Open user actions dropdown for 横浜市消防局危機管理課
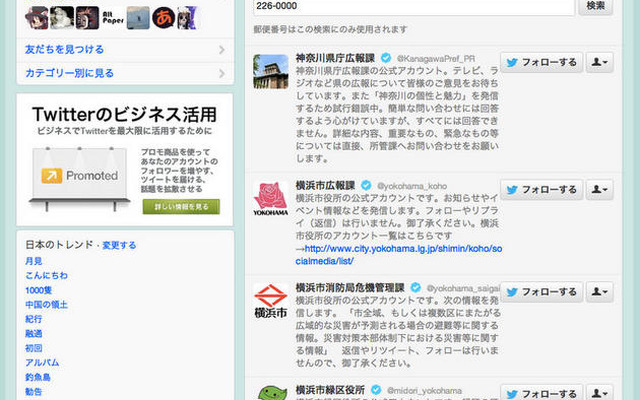Viewport: 640px width, 400px height. point(600,292)
